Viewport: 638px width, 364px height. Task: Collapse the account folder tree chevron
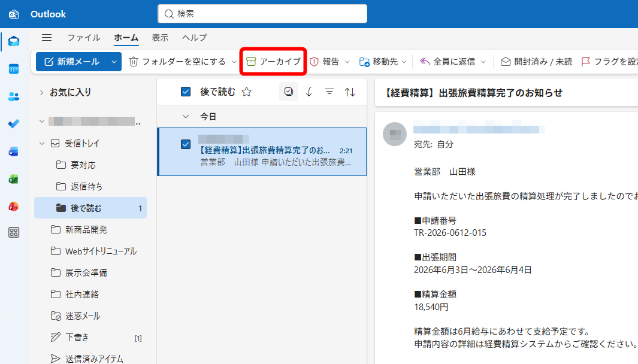[41, 121]
